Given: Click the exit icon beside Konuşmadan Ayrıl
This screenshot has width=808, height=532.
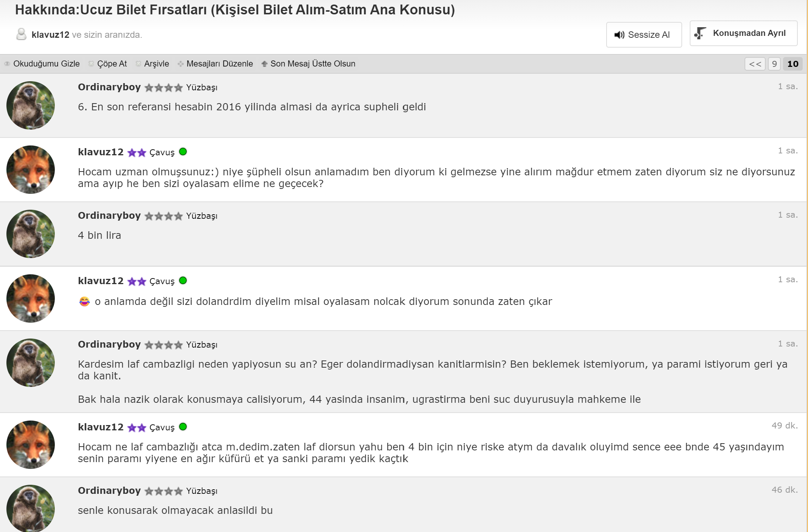Looking at the screenshot, I should tap(700, 33).
